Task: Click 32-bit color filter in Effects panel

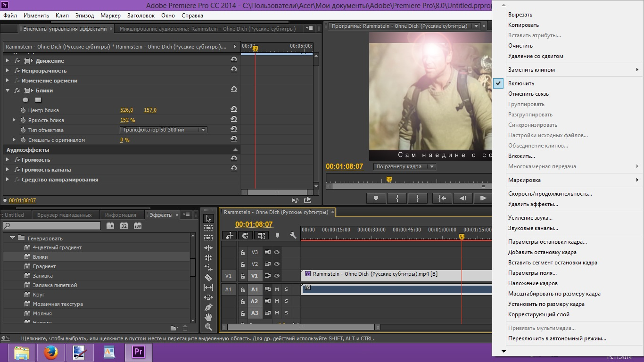Action: click(124, 226)
